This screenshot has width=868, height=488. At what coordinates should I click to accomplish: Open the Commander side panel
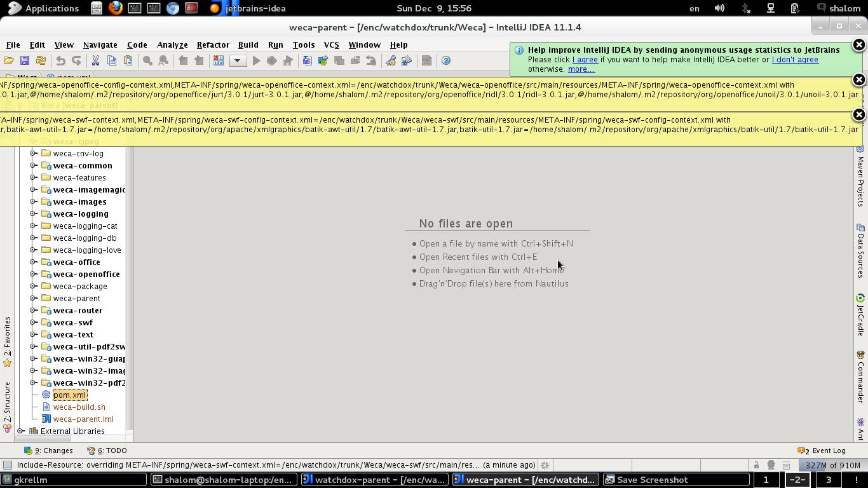(x=860, y=377)
